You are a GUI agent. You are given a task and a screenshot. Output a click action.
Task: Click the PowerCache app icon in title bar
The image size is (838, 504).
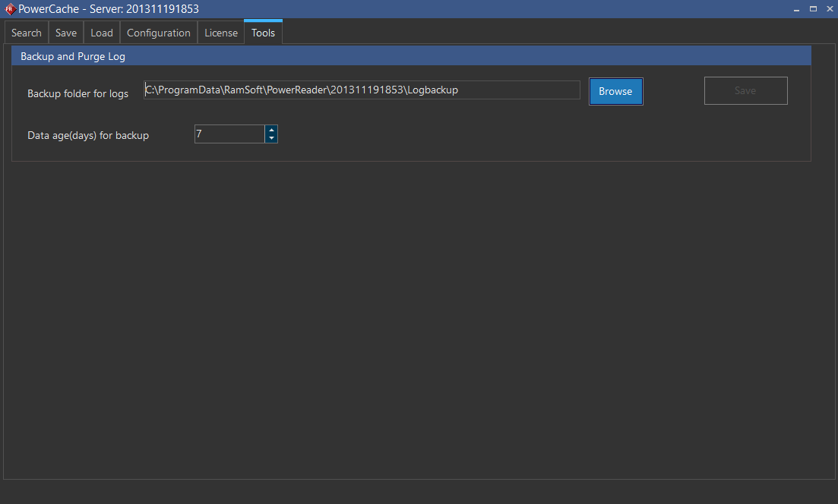10,9
